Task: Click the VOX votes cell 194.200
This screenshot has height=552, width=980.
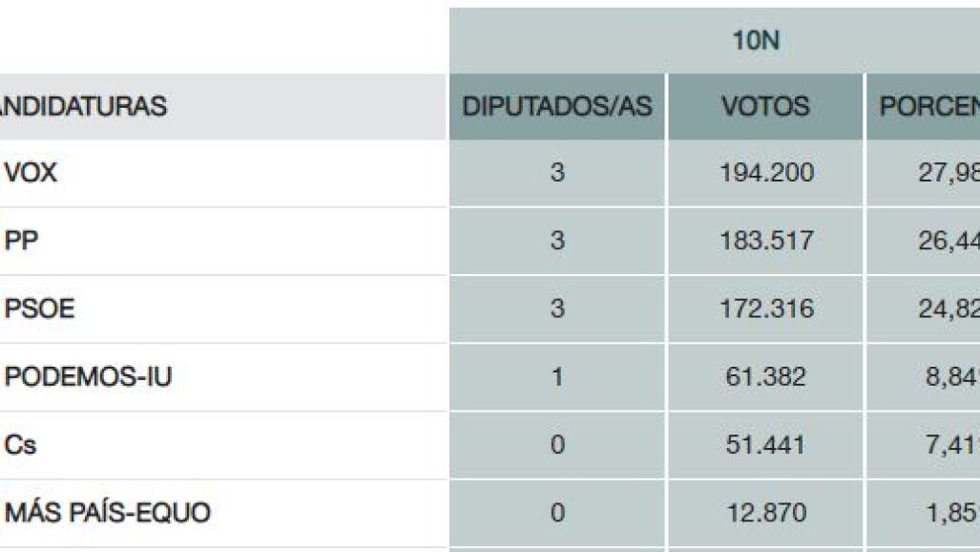Action: click(765, 174)
